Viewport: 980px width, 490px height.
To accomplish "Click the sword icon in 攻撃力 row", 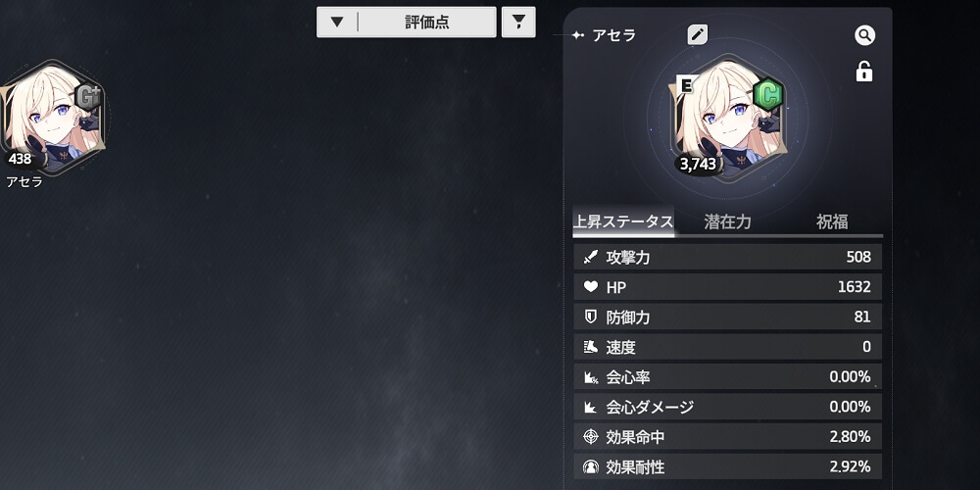I will [591, 257].
